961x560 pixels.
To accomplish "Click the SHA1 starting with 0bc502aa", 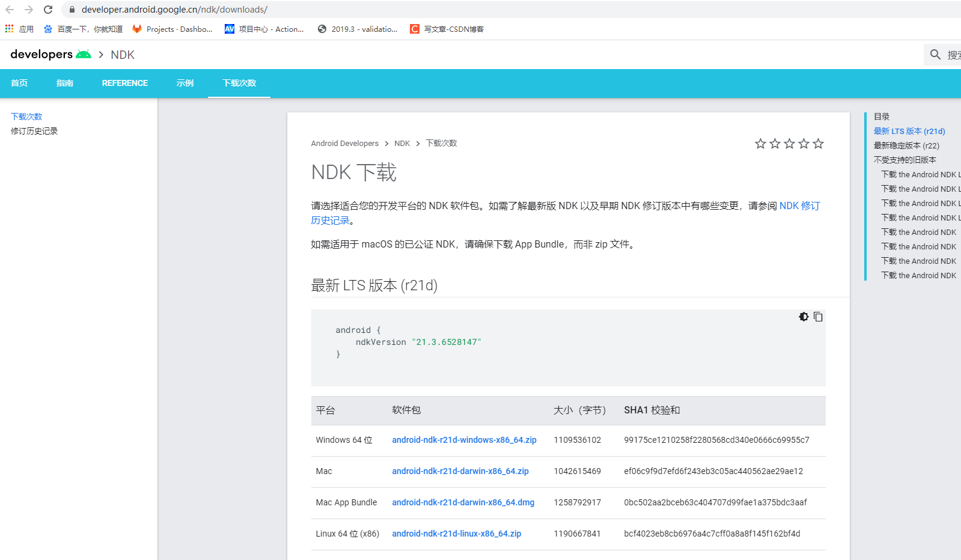I will coord(715,503).
